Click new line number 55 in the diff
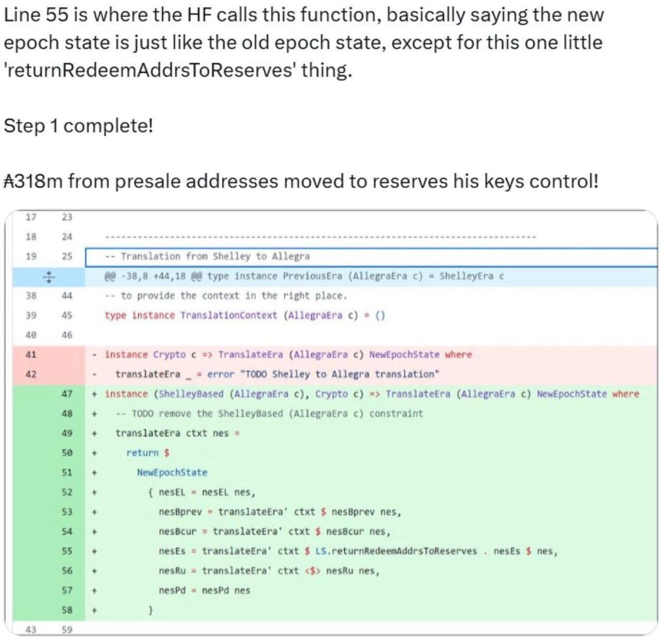The width and height of the screenshot is (669, 644). [x=67, y=551]
